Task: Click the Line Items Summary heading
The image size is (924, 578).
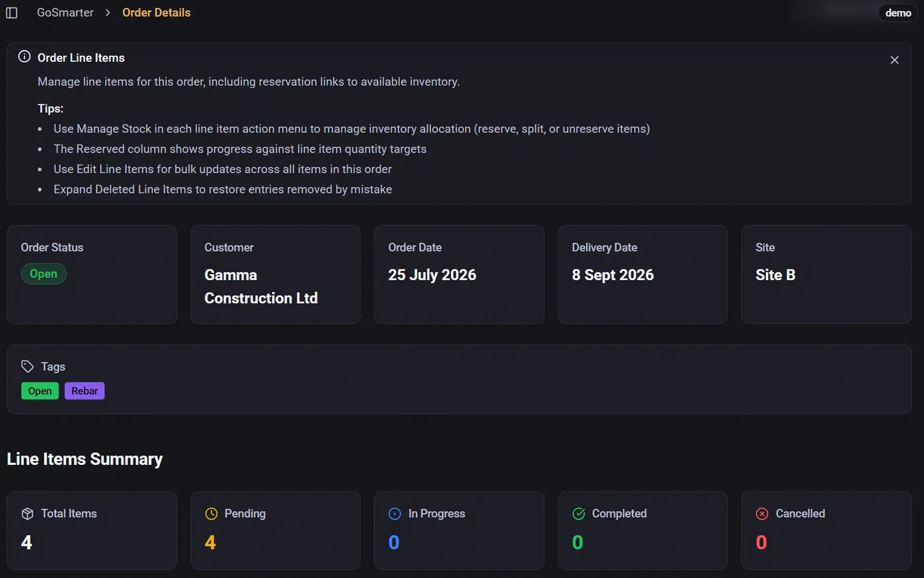Action: coord(84,459)
